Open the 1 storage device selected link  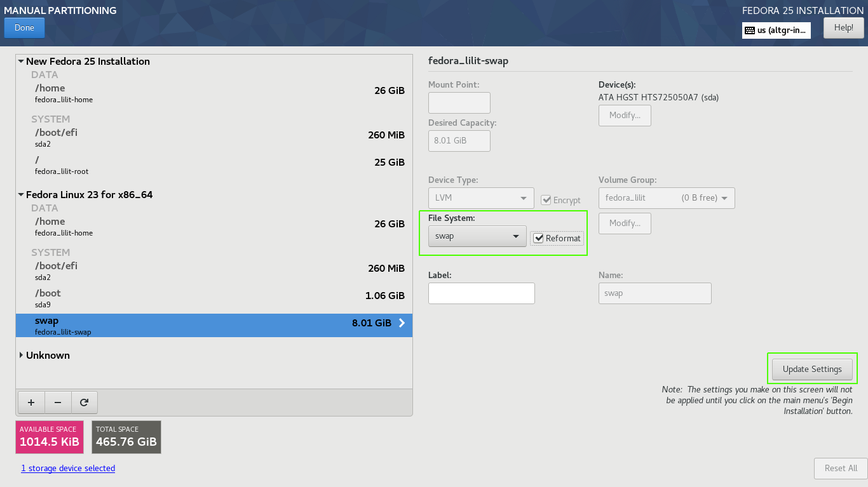tap(68, 468)
